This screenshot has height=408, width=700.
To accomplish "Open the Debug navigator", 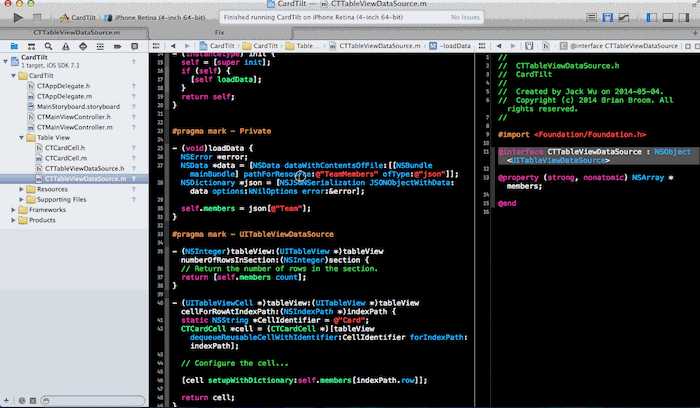I will [100, 46].
